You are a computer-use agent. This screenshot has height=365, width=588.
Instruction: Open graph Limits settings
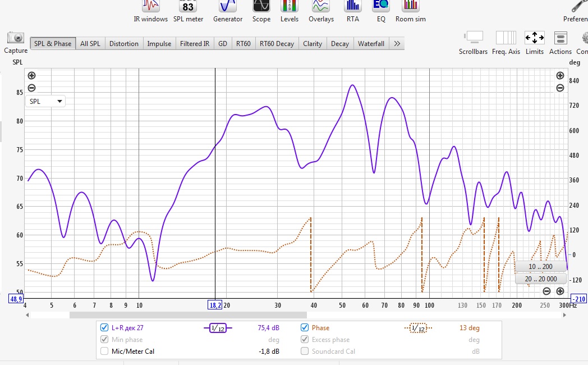pos(534,43)
